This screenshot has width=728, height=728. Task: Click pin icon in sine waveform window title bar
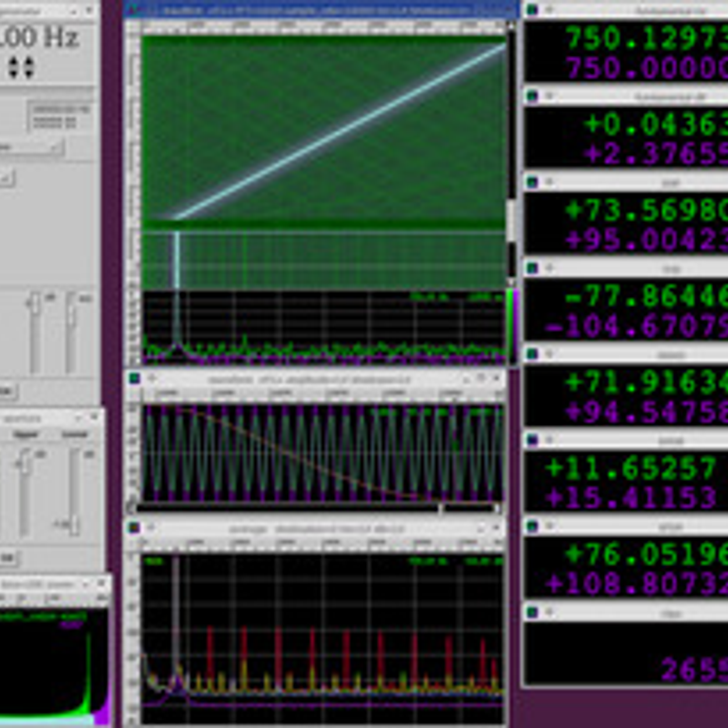click(152, 378)
